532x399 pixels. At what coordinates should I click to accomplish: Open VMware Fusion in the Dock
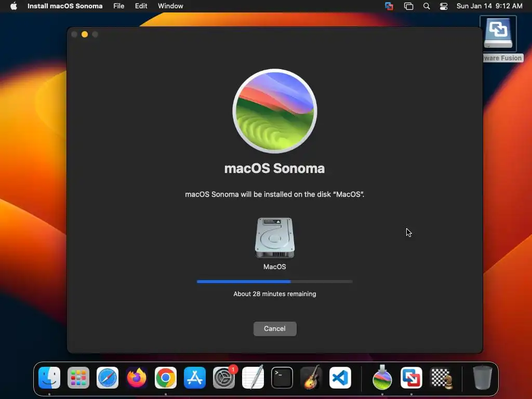[x=411, y=378]
